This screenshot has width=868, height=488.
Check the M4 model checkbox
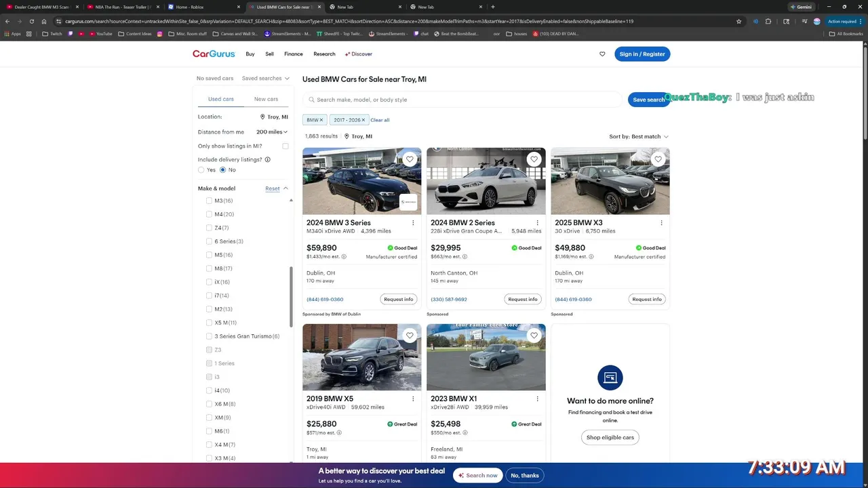coord(209,214)
